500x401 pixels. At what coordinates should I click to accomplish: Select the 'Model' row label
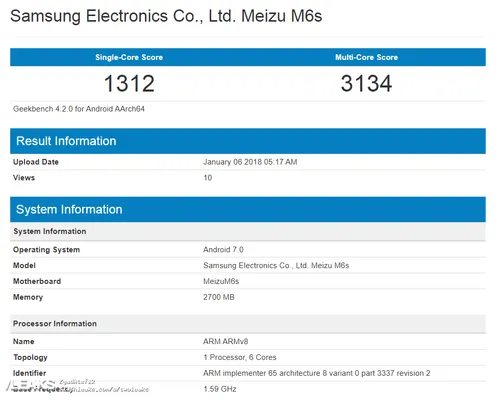pos(24,266)
